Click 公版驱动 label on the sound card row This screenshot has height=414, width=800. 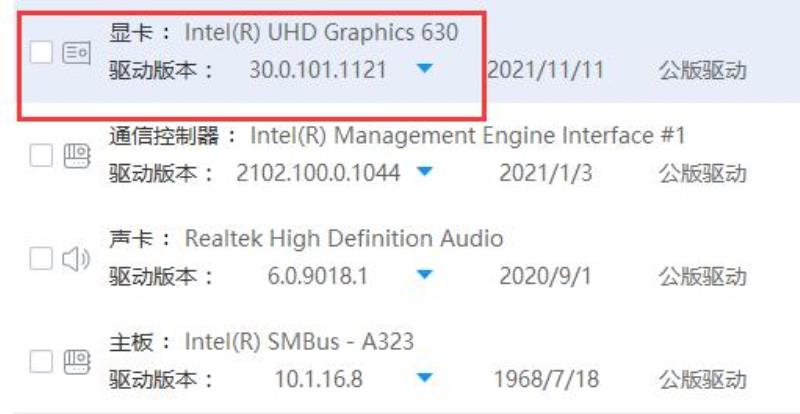(x=703, y=277)
